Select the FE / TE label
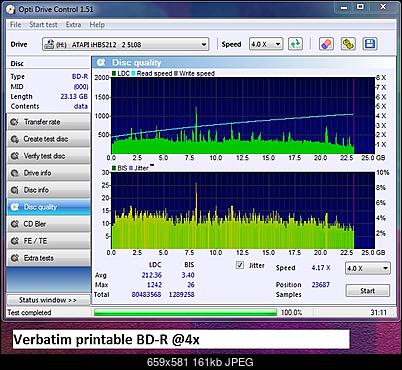Viewport: 402px width, 370px height. pyautogui.click(x=35, y=241)
